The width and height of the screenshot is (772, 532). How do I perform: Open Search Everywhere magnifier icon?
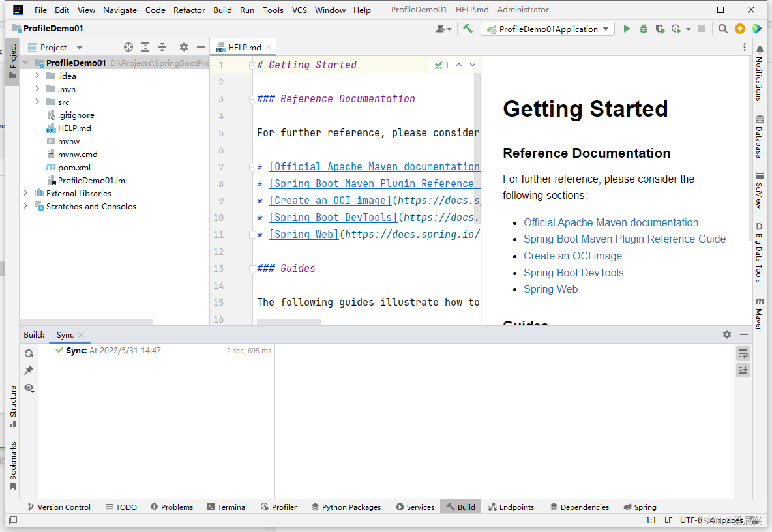click(x=722, y=29)
